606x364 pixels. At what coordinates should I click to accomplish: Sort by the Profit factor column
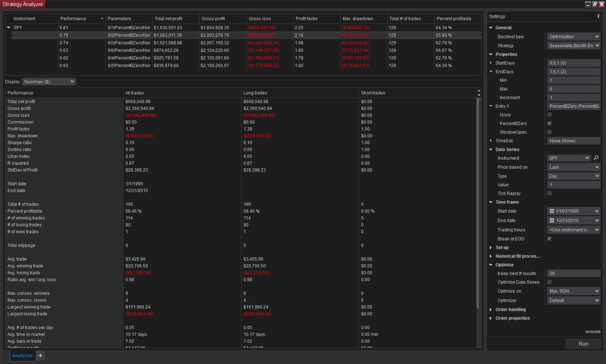(x=317, y=19)
